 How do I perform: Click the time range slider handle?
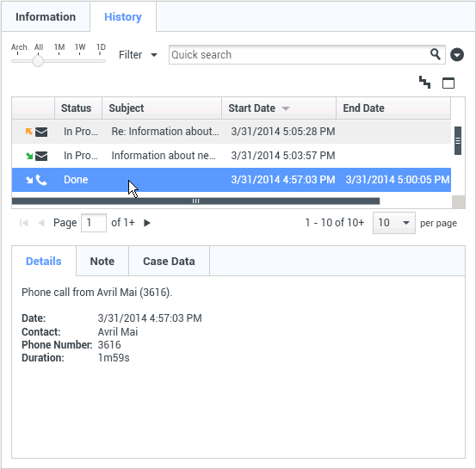click(x=38, y=61)
